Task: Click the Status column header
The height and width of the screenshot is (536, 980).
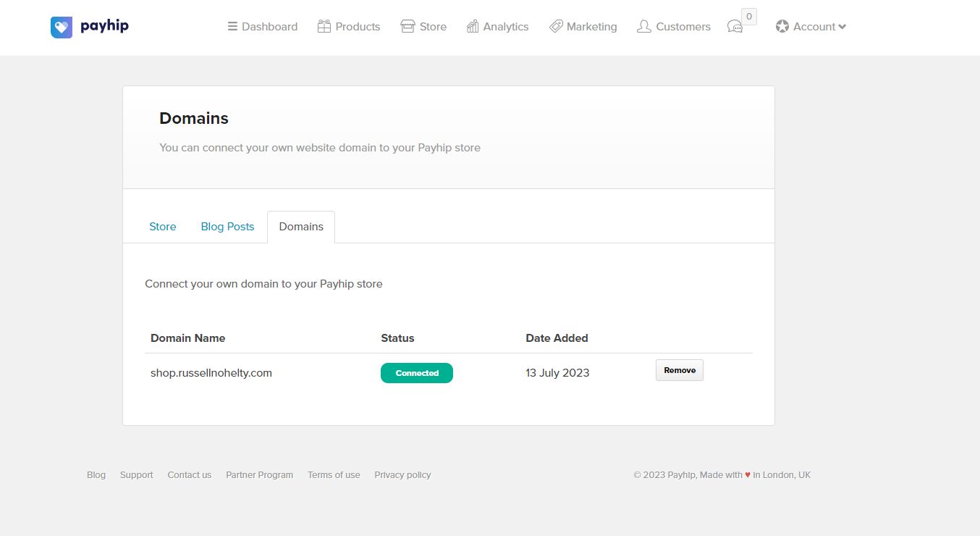Action: pos(397,338)
